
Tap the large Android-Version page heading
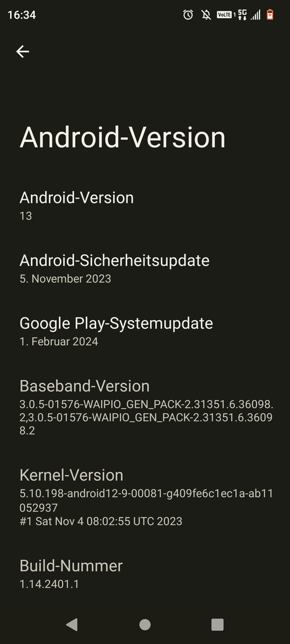[x=122, y=137]
